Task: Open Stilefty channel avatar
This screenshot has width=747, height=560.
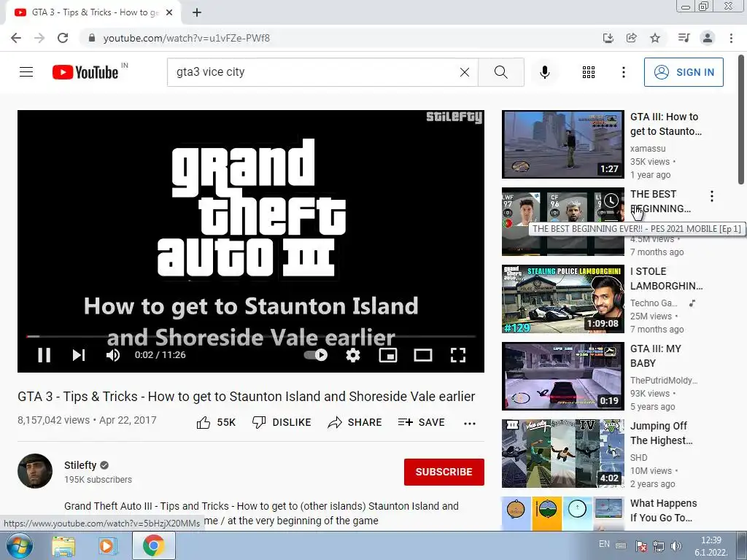Action: point(35,471)
